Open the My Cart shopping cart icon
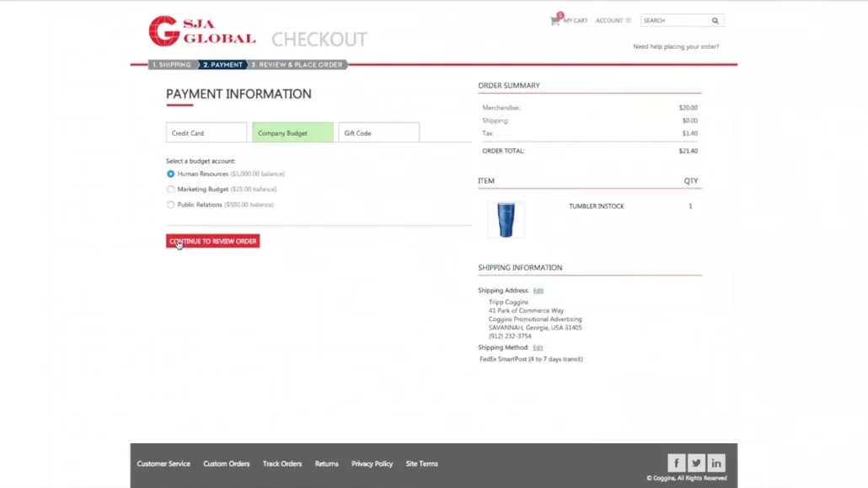This screenshot has width=868, height=488. click(x=555, y=20)
